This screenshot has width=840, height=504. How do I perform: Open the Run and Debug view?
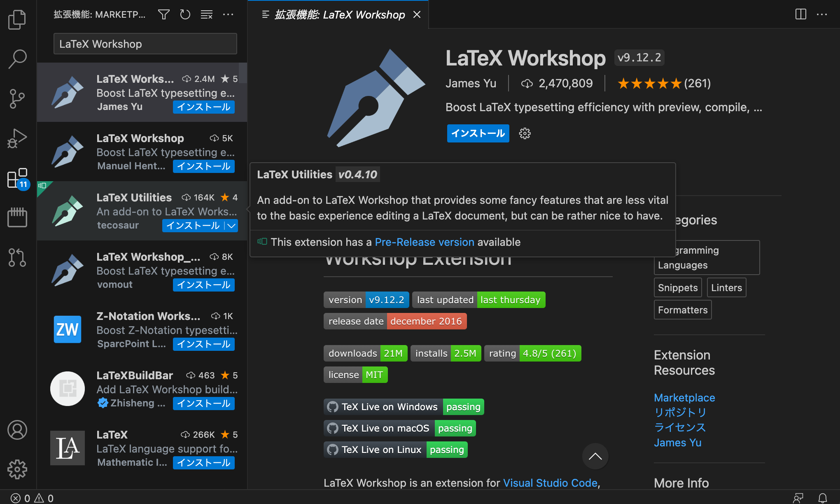[x=17, y=138]
